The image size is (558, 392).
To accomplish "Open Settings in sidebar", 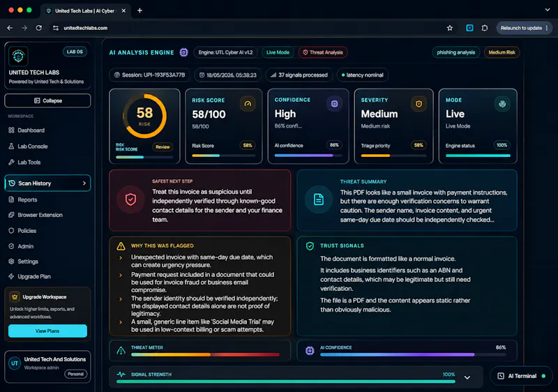I will (x=47, y=262).
